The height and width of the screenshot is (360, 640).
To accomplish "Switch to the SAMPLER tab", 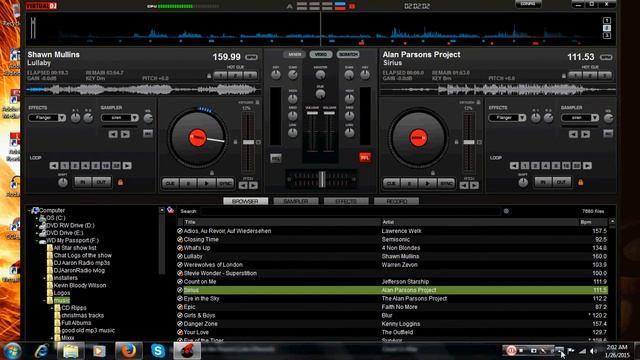I will point(296,201).
